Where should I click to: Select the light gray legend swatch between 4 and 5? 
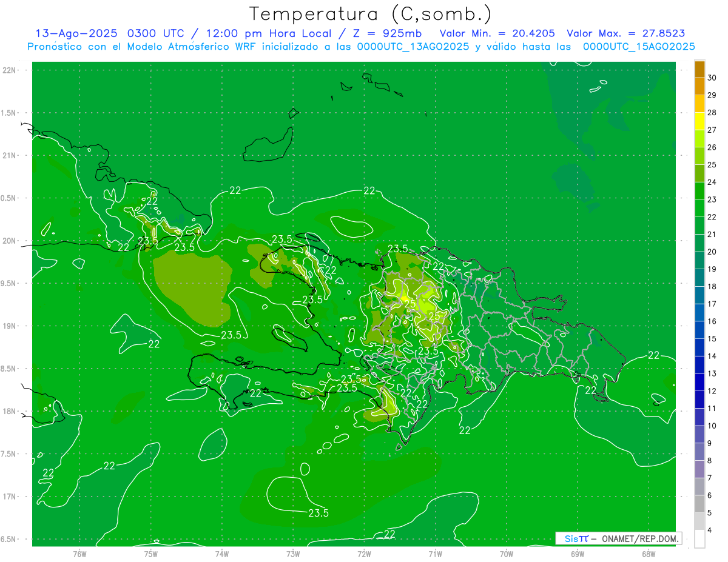click(x=699, y=521)
